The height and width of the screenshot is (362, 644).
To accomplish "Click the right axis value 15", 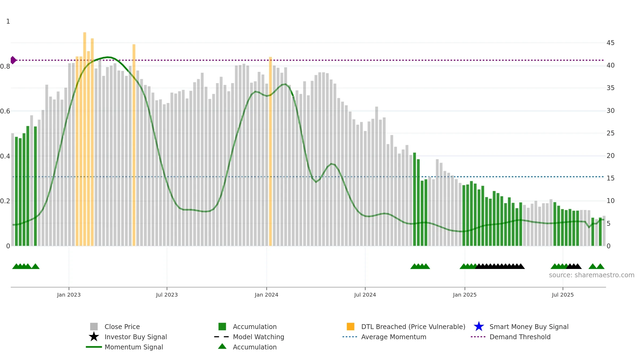I will [x=610, y=178].
